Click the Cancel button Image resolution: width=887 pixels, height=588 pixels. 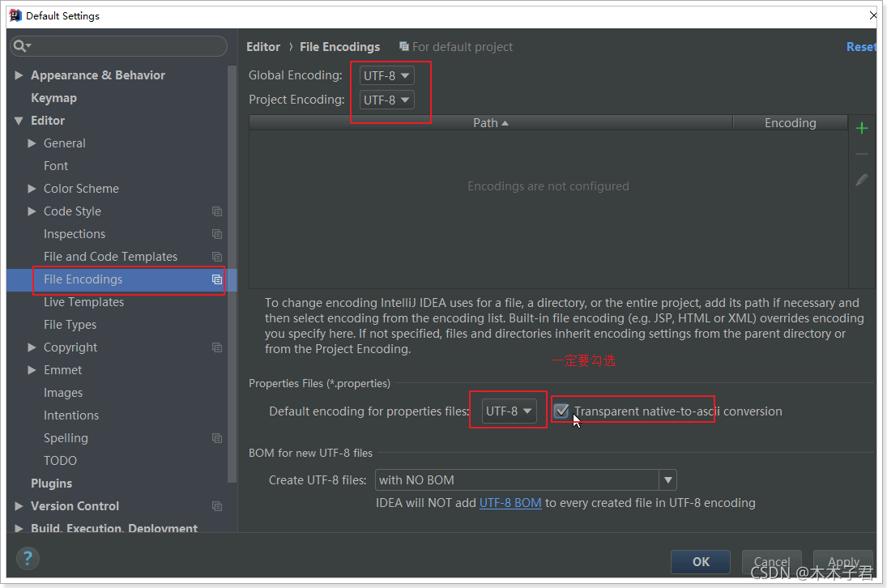point(772,561)
